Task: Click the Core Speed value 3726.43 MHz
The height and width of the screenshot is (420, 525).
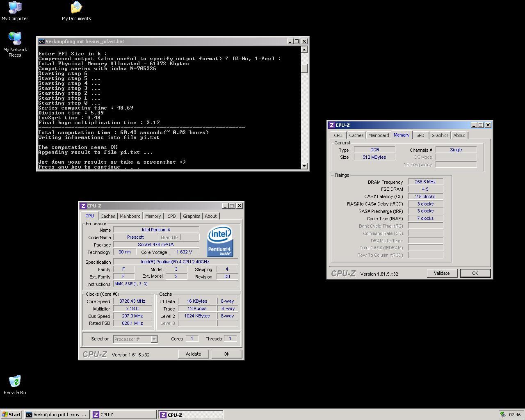Action: (x=132, y=301)
